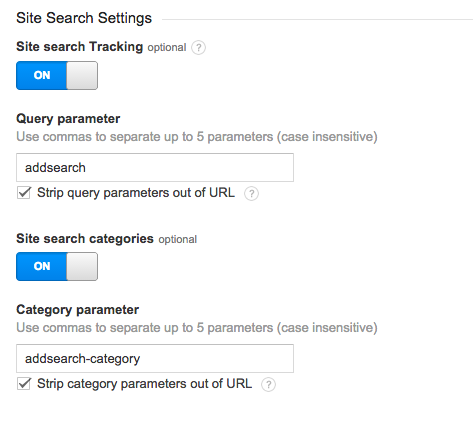This screenshot has width=473, height=431.
Task: Click the hint text under Query parameter
Action: pos(197,137)
